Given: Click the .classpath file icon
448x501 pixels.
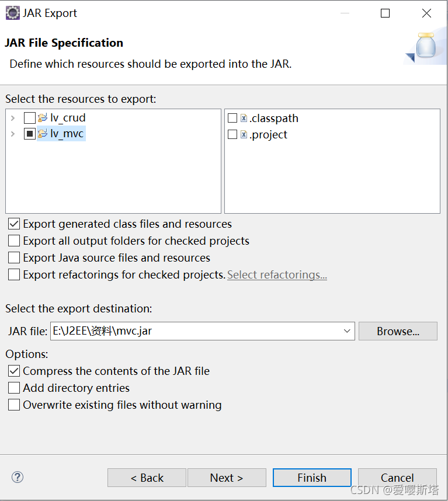Looking at the screenshot, I should tap(244, 118).
